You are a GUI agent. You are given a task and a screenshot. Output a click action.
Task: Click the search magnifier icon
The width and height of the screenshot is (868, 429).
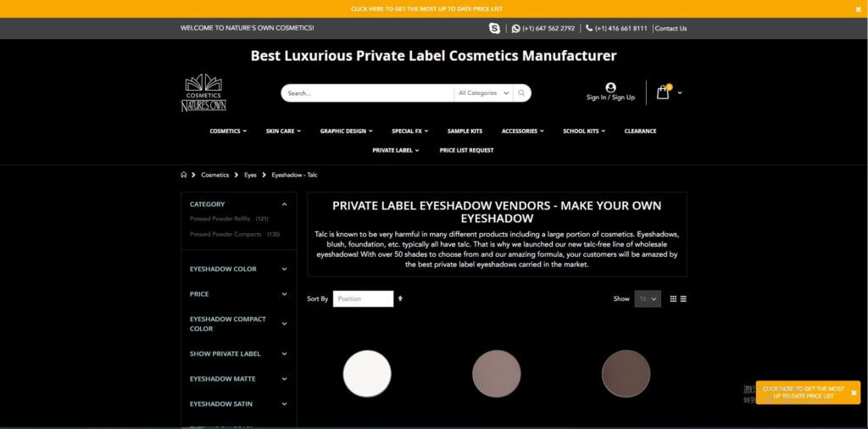point(521,93)
